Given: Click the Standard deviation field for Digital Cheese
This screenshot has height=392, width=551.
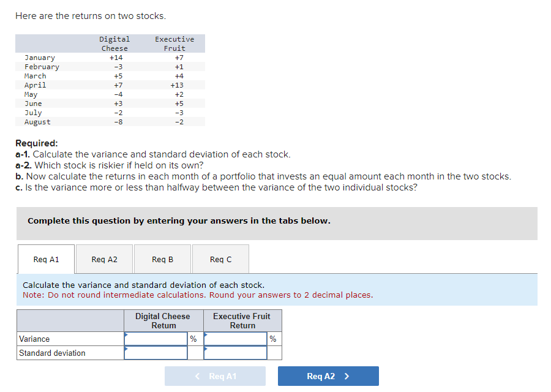Looking at the screenshot, I should coord(156,352).
